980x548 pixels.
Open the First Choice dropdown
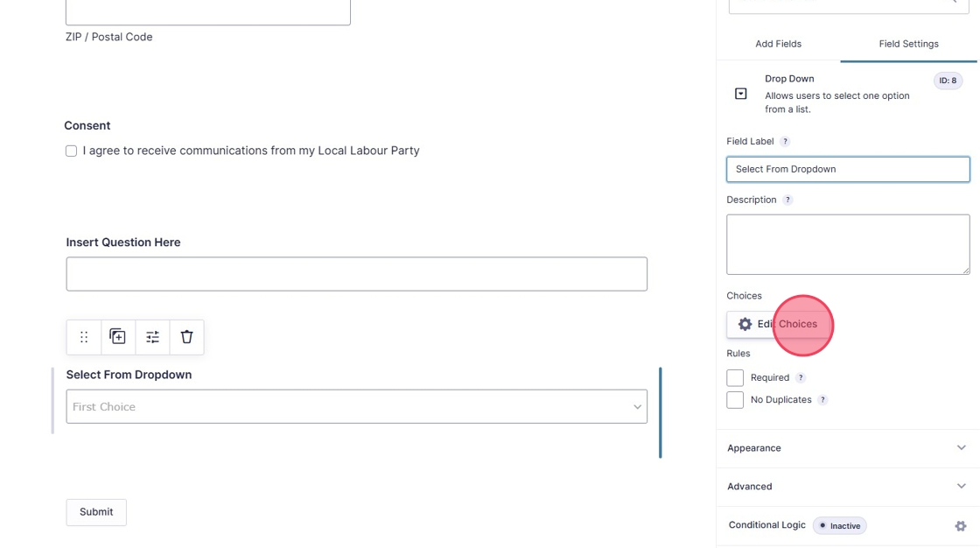[357, 406]
